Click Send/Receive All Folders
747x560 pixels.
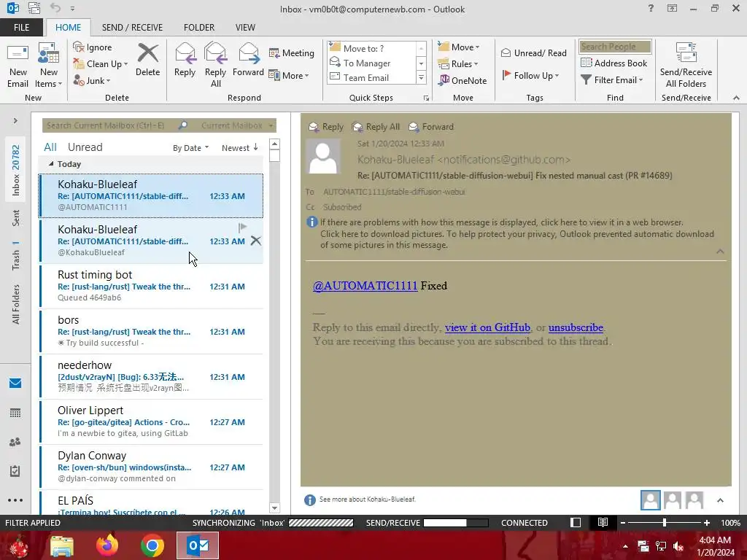(x=686, y=65)
